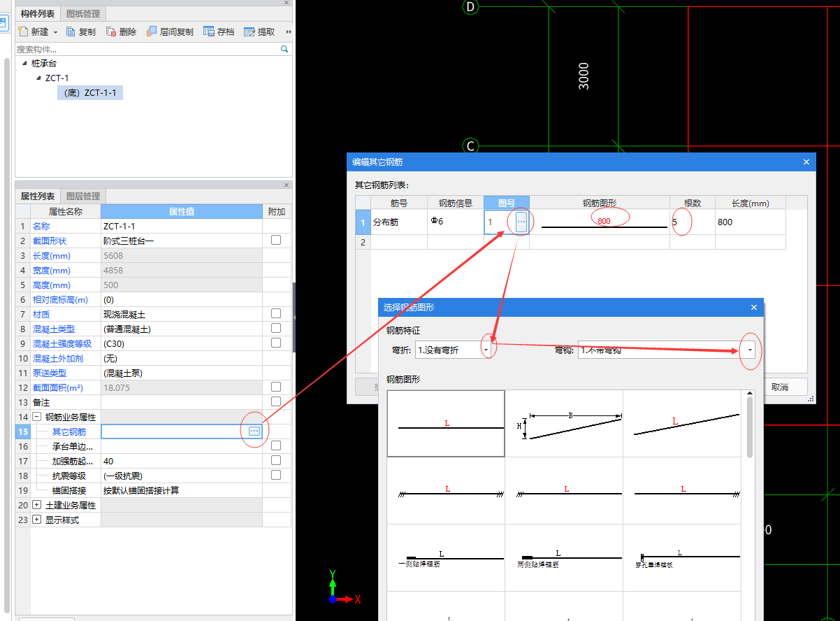Click the 钢筋图形 cell with 800 bar
Viewport: 840px width, 621px height.
point(600,222)
